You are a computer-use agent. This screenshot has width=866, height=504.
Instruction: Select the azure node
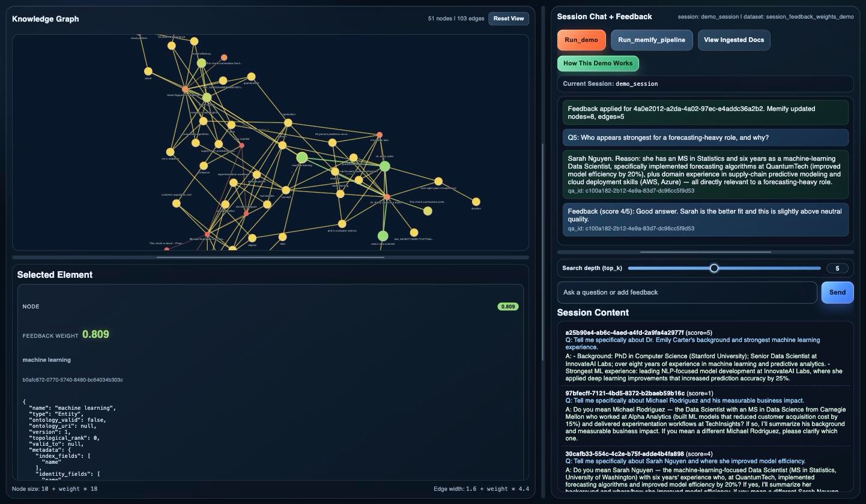(148, 71)
